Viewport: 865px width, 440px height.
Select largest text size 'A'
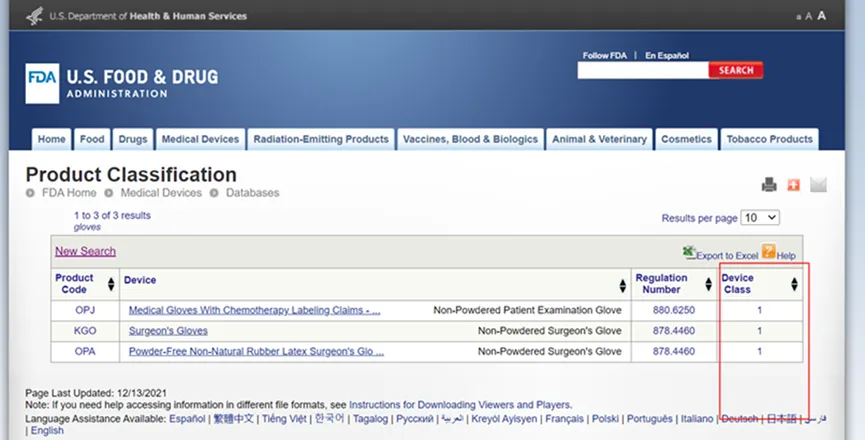tap(821, 15)
